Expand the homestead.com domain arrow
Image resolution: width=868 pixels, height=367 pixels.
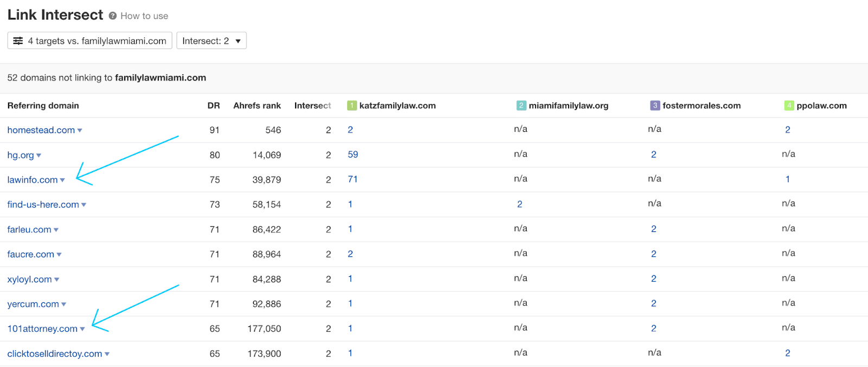point(80,130)
